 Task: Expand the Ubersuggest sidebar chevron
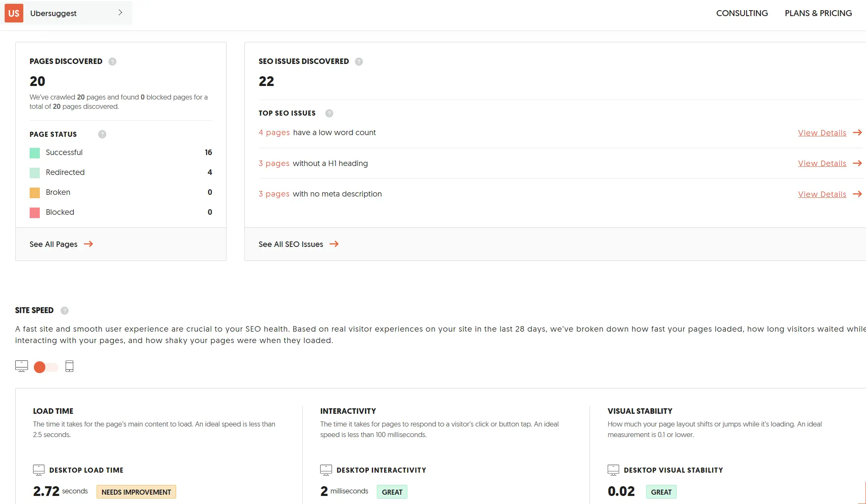click(120, 13)
